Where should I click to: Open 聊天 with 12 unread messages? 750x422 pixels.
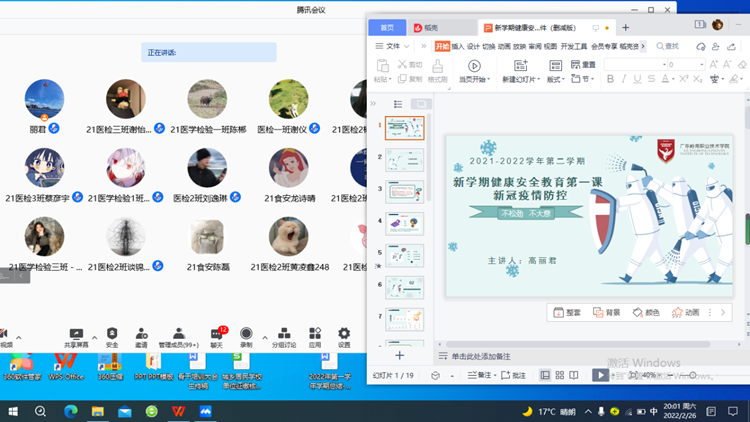point(217,338)
